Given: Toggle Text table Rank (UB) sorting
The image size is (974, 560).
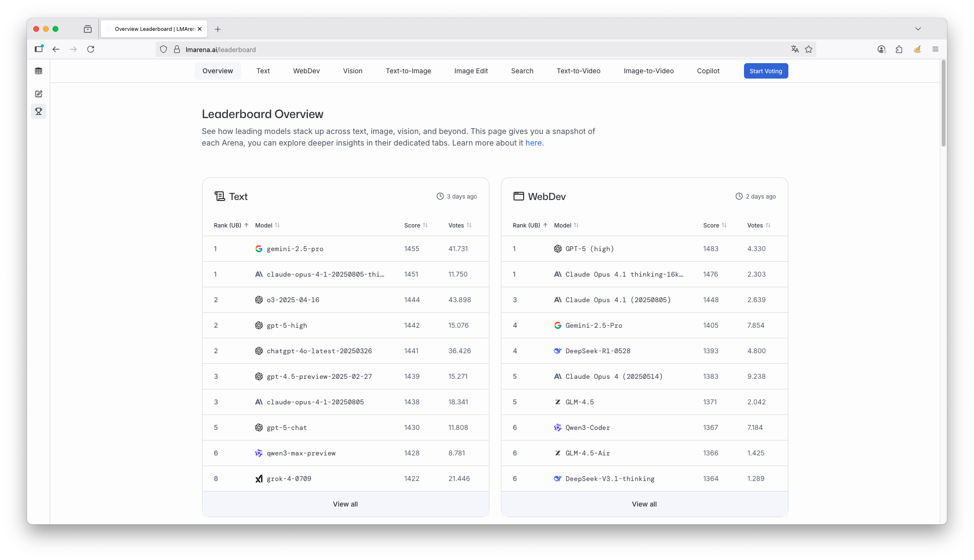Looking at the screenshot, I should click(231, 225).
